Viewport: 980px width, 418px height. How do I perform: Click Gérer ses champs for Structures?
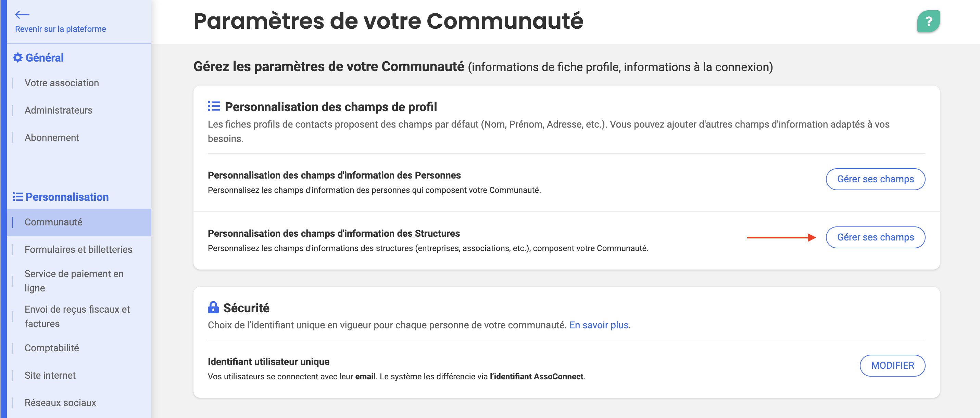[875, 237]
